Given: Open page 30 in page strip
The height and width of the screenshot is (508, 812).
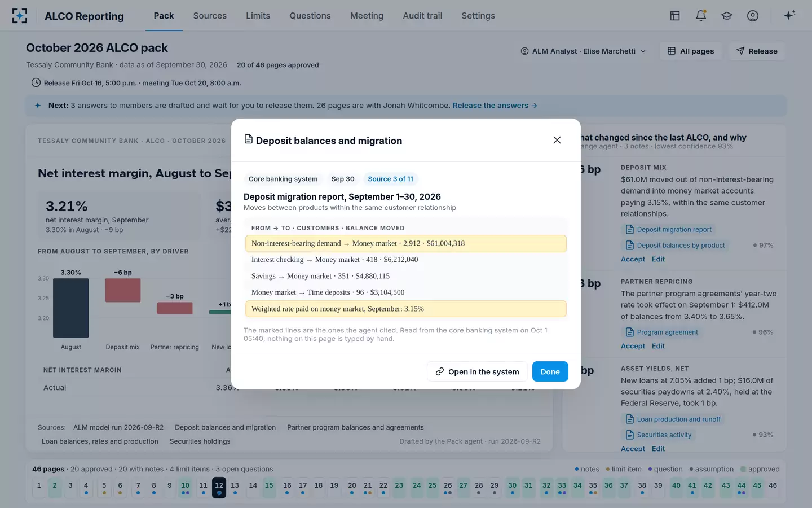Looking at the screenshot, I should [x=512, y=487].
